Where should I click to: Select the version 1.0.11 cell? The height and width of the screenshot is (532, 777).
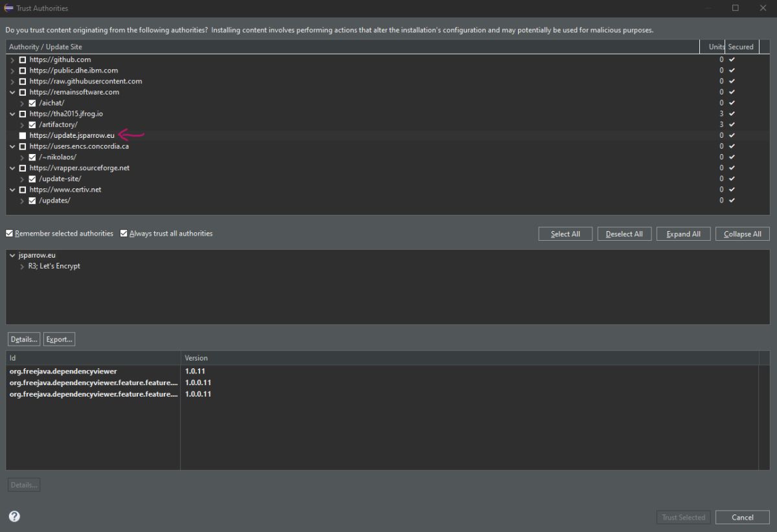tap(195, 371)
